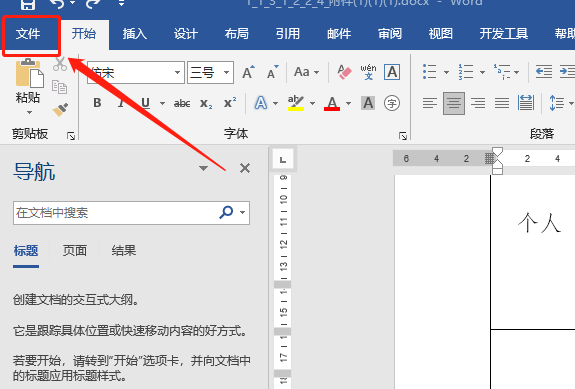The width and height of the screenshot is (575, 389).
Task: Select the Format Painter brush
Action: [x=60, y=110]
